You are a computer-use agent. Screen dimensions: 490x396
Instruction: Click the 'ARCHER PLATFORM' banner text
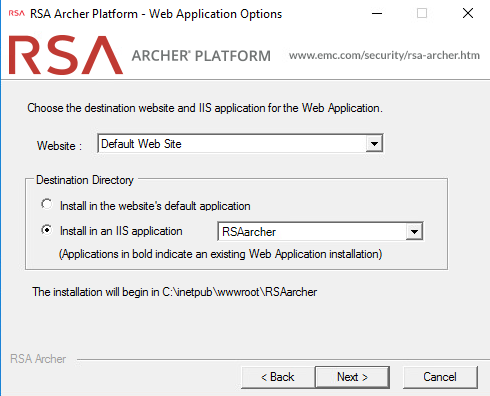coord(201,56)
